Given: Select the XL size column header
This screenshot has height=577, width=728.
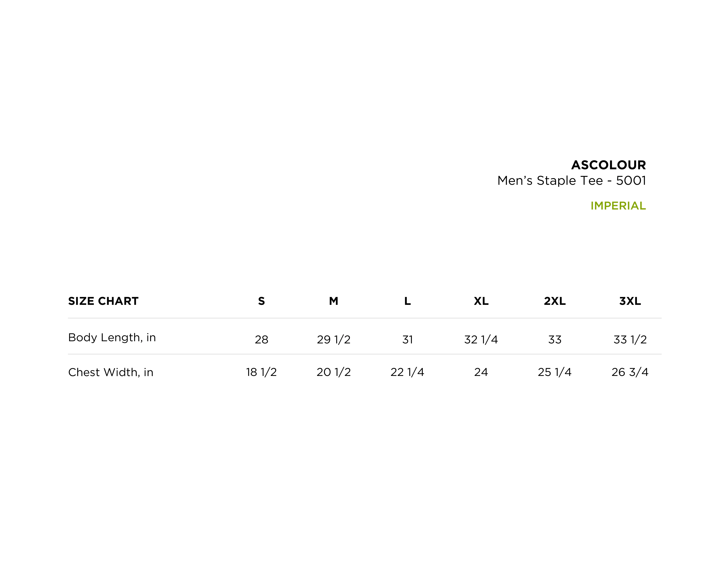Looking at the screenshot, I should 481,301.
